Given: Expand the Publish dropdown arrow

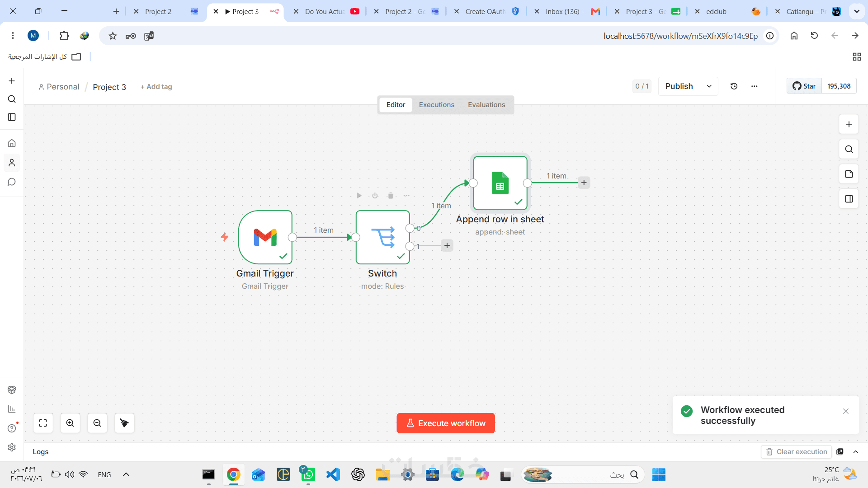Looking at the screenshot, I should [x=709, y=86].
